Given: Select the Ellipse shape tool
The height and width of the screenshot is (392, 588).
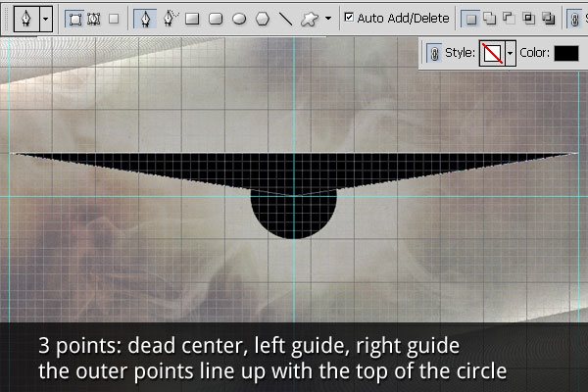Looking at the screenshot, I should [238, 18].
